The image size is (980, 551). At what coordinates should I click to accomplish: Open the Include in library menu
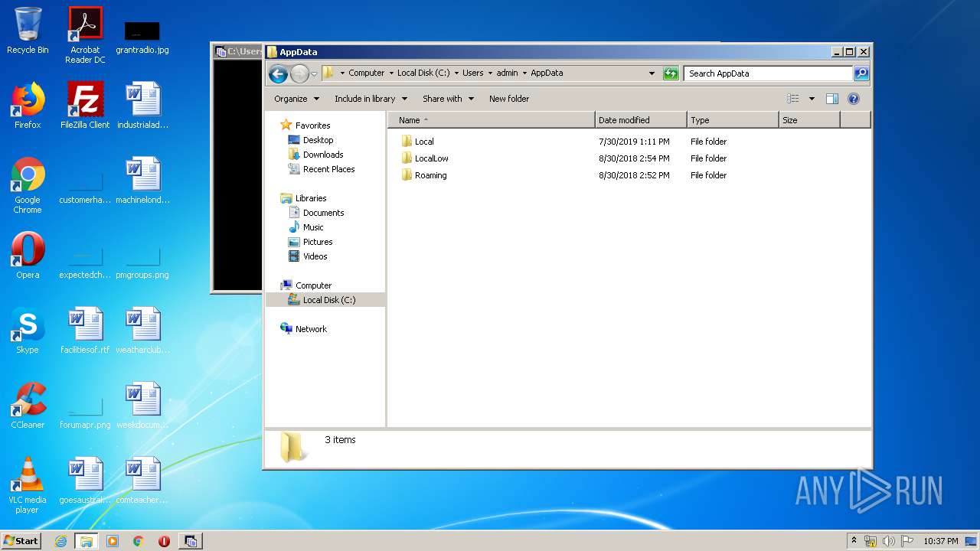(371, 99)
